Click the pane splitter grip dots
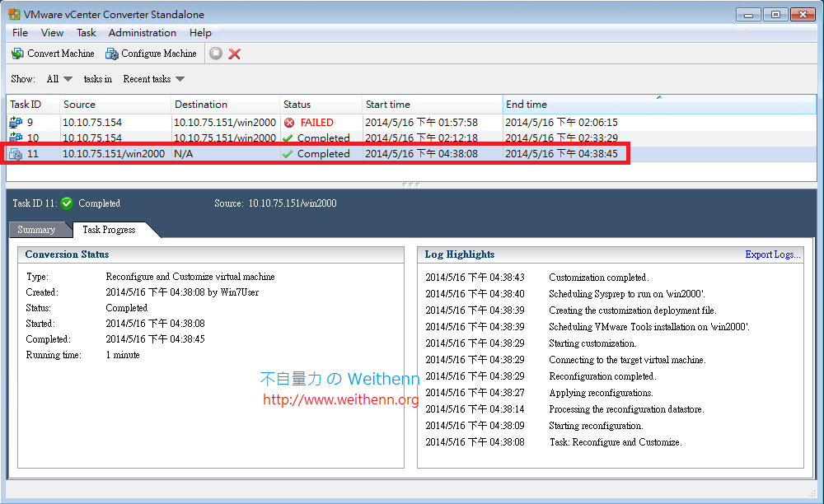The height and width of the screenshot is (504, 824). pos(411,184)
